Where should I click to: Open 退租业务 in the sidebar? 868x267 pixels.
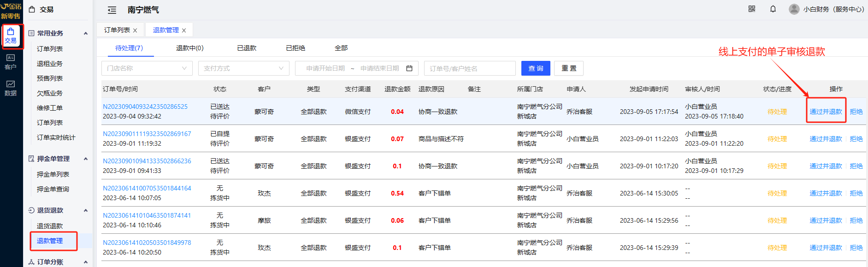50,64
